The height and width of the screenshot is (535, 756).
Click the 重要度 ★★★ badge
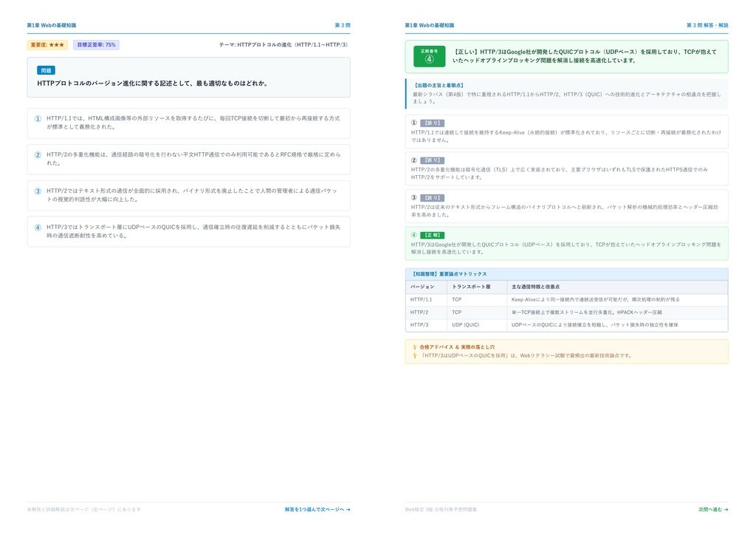coord(47,45)
